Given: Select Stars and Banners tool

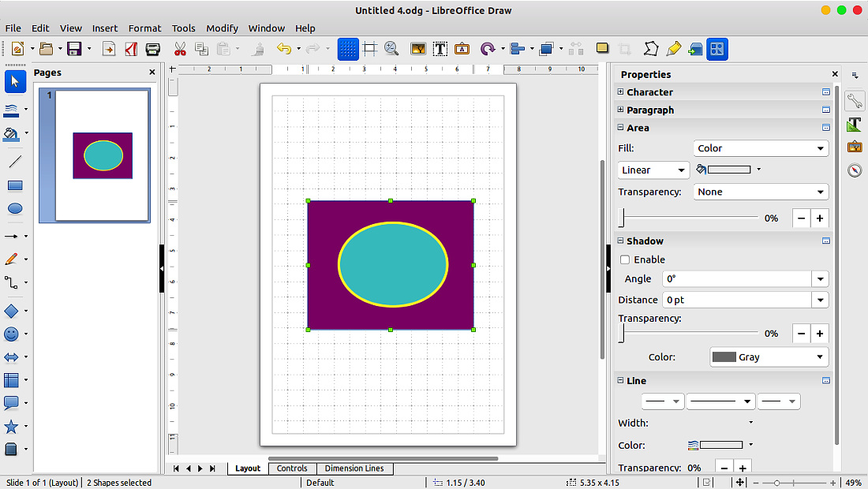Looking at the screenshot, I should point(12,427).
